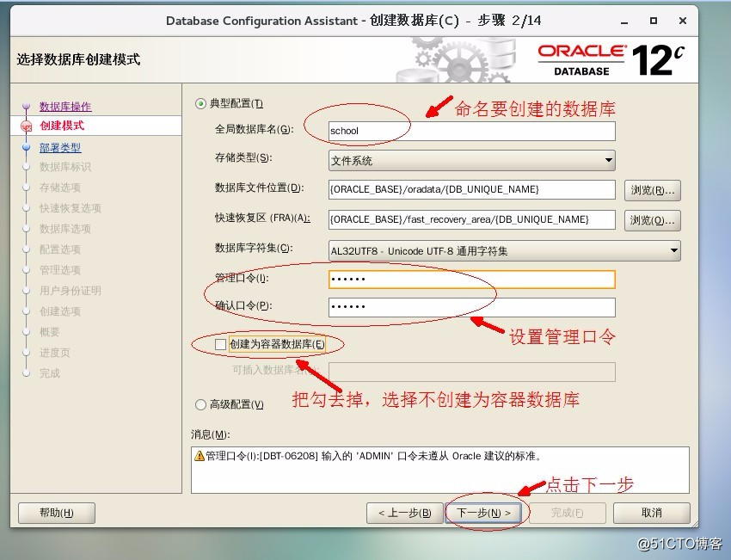Click the 全局数据库名 input field
Image resolution: width=731 pixels, height=560 pixels.
(472, 131)
